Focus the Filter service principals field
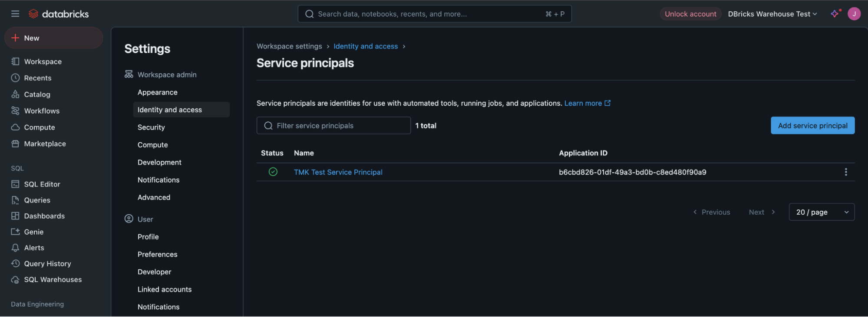868x317 pixels. click(333, 125)
